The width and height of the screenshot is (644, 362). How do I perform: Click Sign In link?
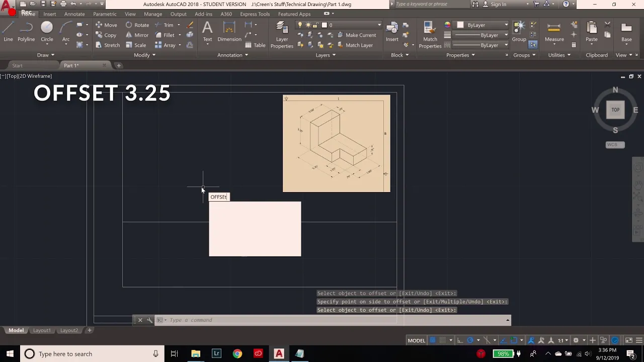498,4
